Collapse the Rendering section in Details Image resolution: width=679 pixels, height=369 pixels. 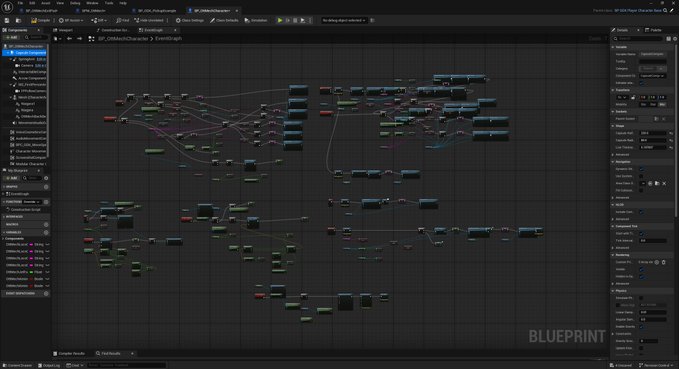tap(613, 255)
